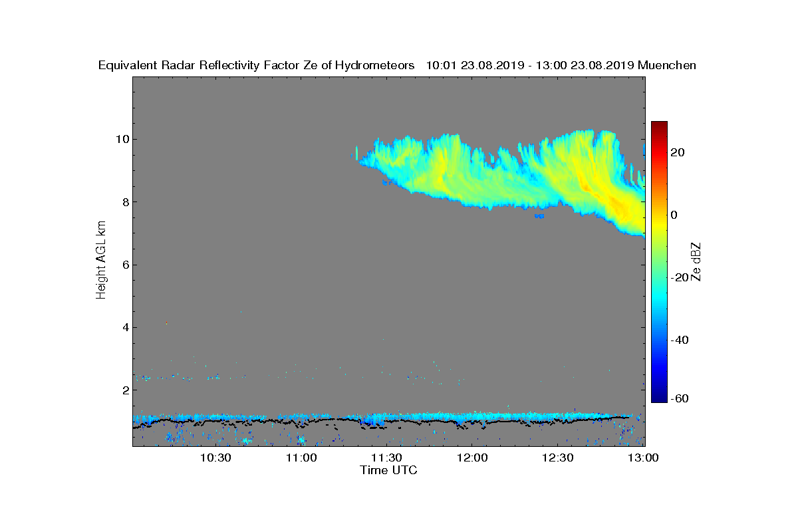
Task: Click the height tick label 4
Action: [124, 327]
